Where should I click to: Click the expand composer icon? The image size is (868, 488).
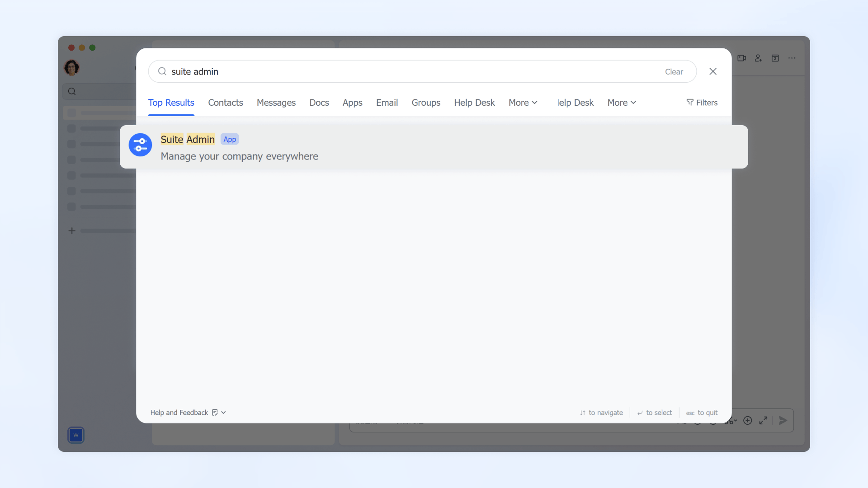click(764, 420)
